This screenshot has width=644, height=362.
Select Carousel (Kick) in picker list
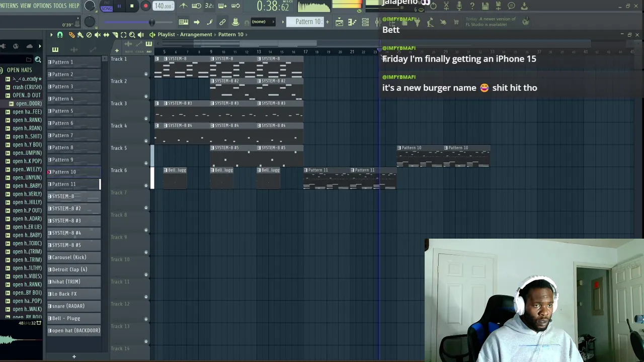73,257
